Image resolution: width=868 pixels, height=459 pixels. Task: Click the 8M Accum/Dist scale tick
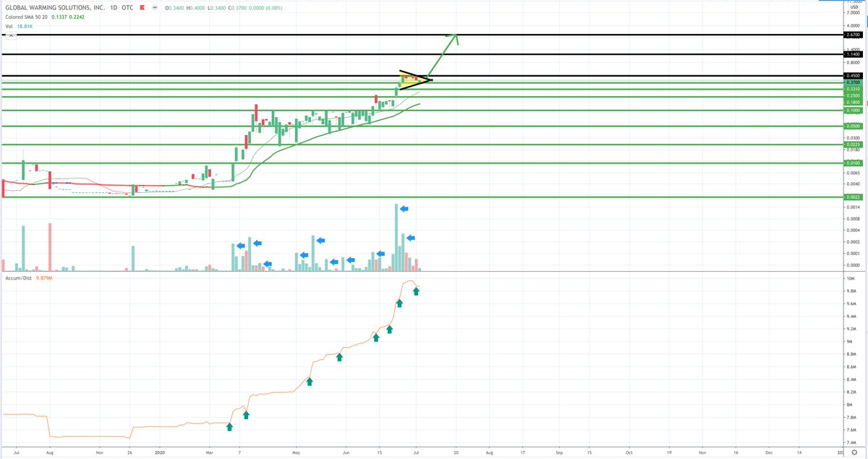click(x=850, y=405)
